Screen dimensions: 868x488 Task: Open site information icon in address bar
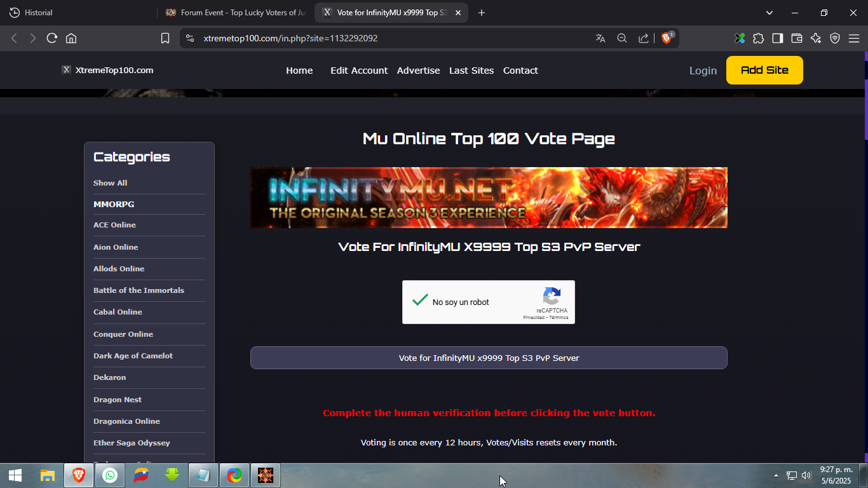[189, 38]
